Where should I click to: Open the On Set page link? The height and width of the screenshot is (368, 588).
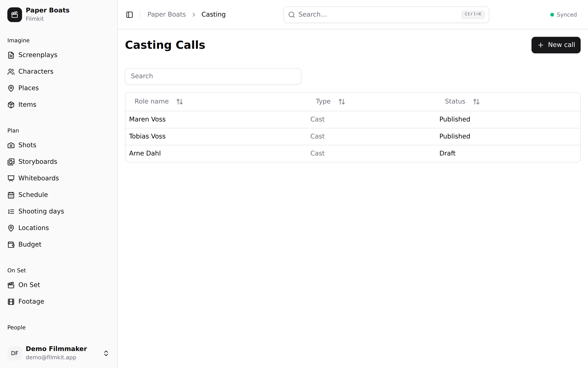coord(58,285)
